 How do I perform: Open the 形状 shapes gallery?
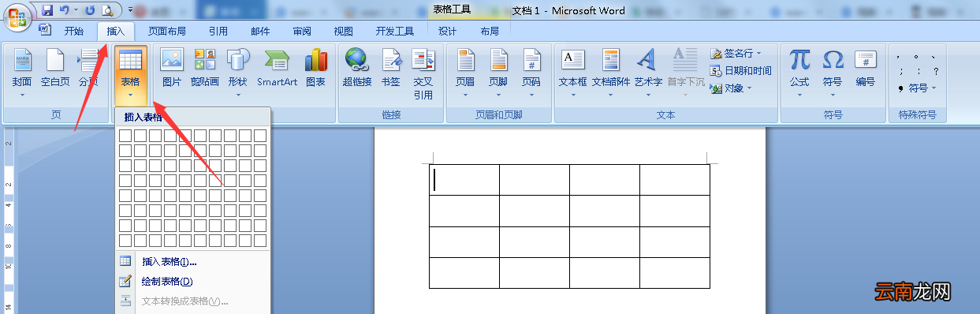pos(237,73)
